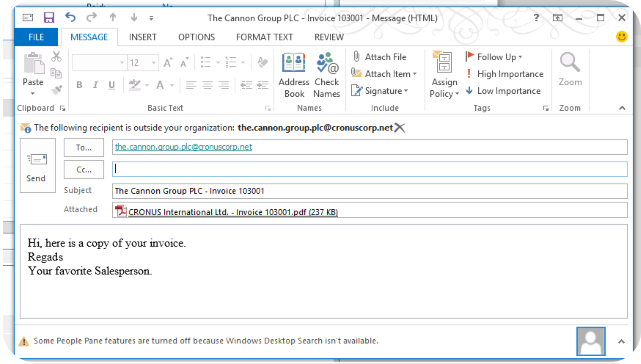The width and height of the screenshot is (641, 364).
Task: Select the attached Invoice 103001.pdf file
Action: pos(227,212)
